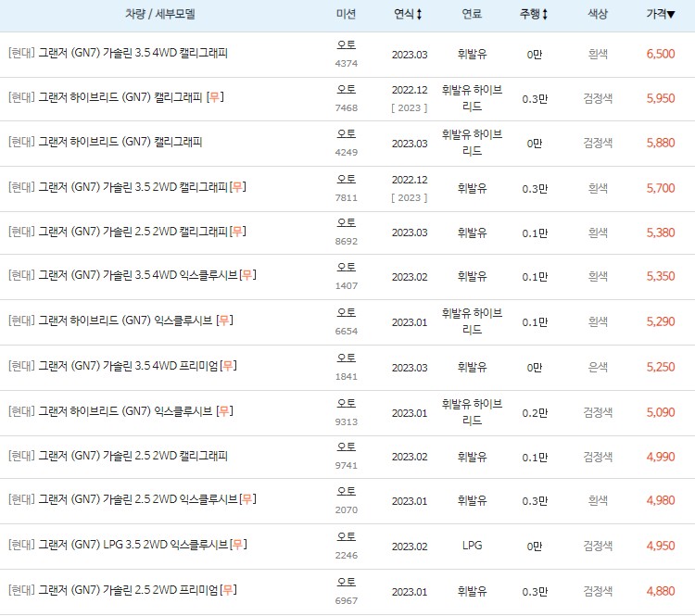
Task: Click 0만 mileage in 5,880 row
Action: point(535,144)
